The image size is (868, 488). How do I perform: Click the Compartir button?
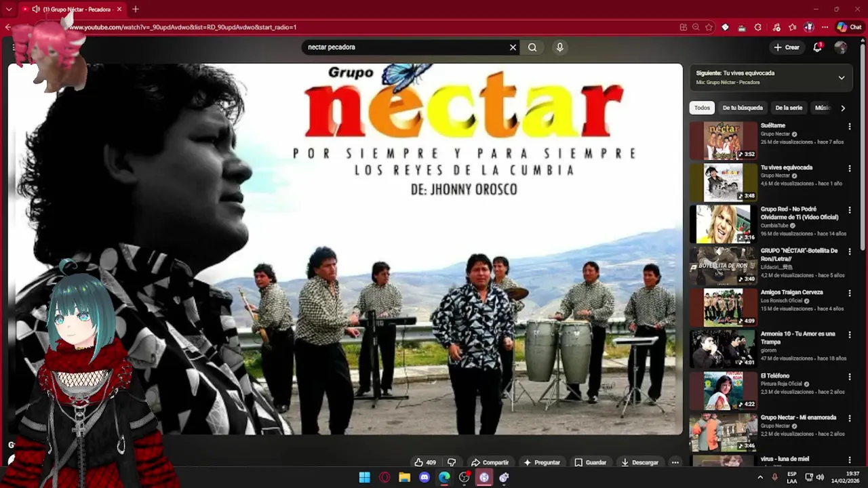click(490, 462)
